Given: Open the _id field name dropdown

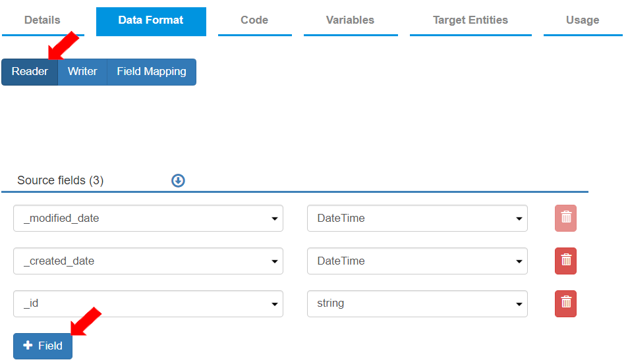Looking at the screenshot, I should (x=148, y=303).
